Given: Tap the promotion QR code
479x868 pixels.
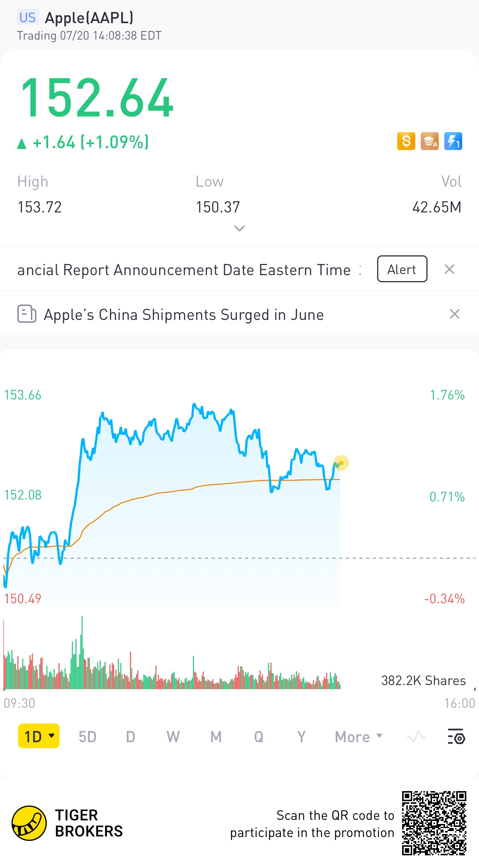Looking at the screenshot, I should tap(434, 823).
